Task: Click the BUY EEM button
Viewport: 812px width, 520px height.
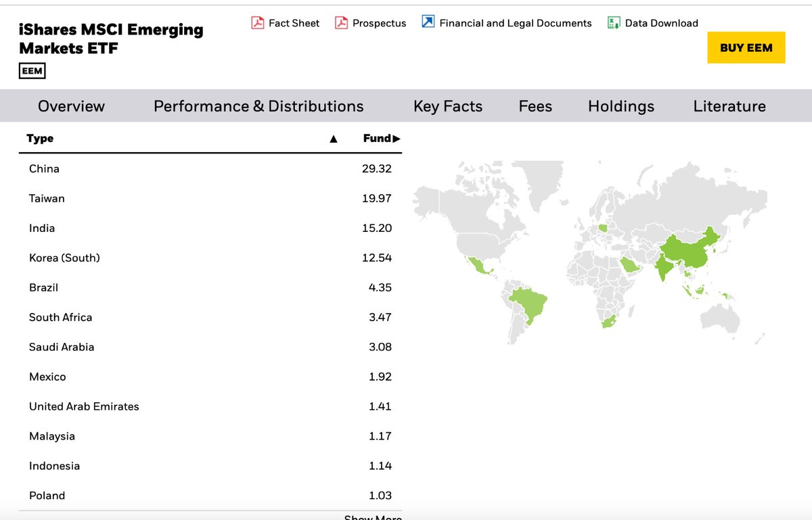Action: tap(746, 47)
